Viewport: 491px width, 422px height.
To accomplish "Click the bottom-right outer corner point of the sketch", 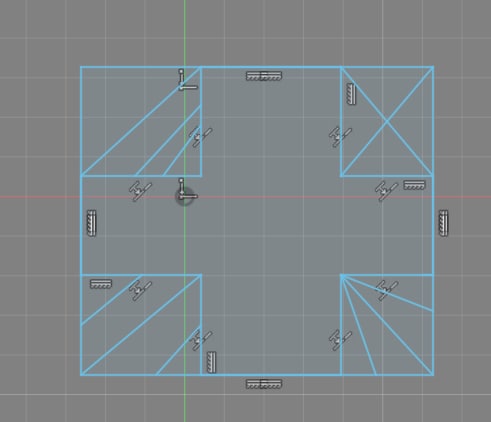I will (x=433, y=375).
